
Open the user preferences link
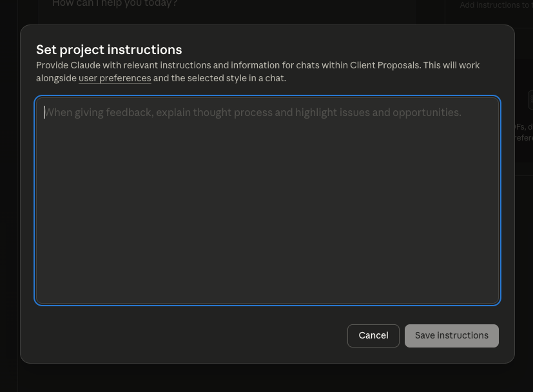115,79
